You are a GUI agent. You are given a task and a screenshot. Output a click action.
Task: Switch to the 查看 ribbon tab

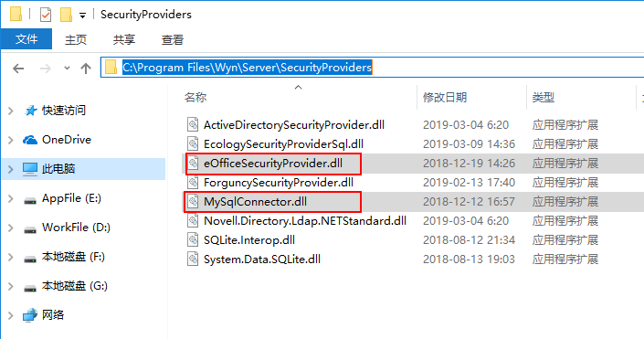[173, 40]
